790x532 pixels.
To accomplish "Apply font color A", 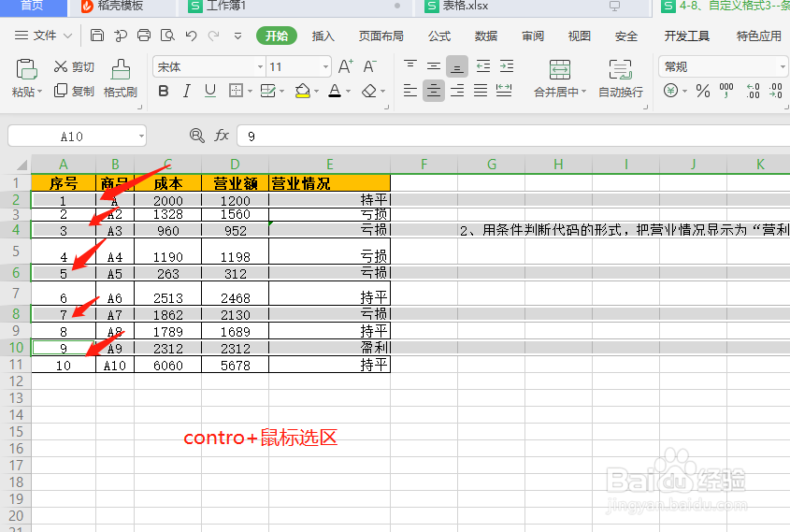I will (335, 92).
